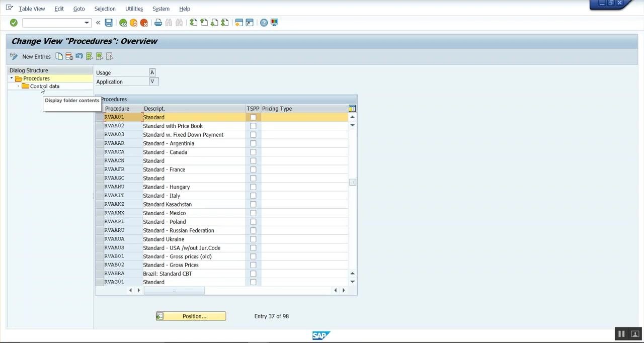This screenshot has height=343, width=644.
Task: Select the Procedures folder in Dialog Structure
Action: click(36, 78)
